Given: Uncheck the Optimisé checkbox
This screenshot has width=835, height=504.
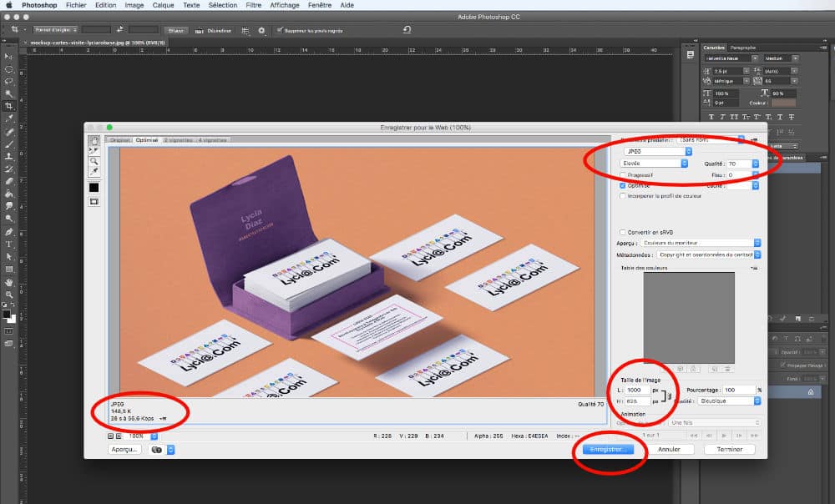Looking at the screenshot, I should [x=623, y=186].
